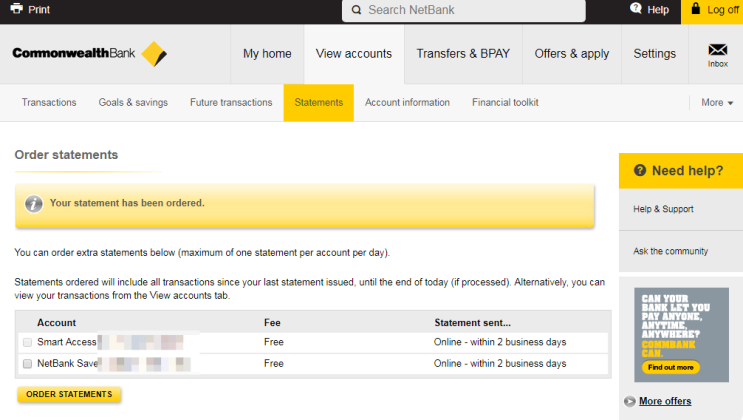Click the Search NetBank input field

click(x=463, y=10)
